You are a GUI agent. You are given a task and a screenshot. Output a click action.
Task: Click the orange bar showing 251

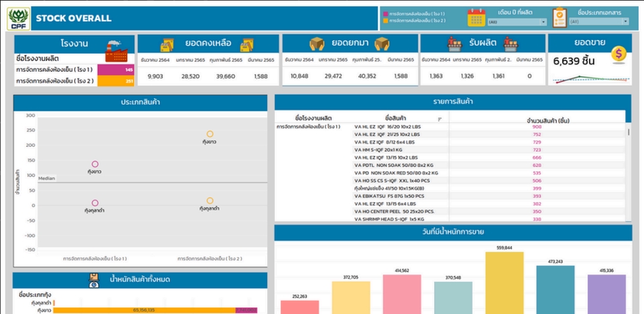[116, 81]
